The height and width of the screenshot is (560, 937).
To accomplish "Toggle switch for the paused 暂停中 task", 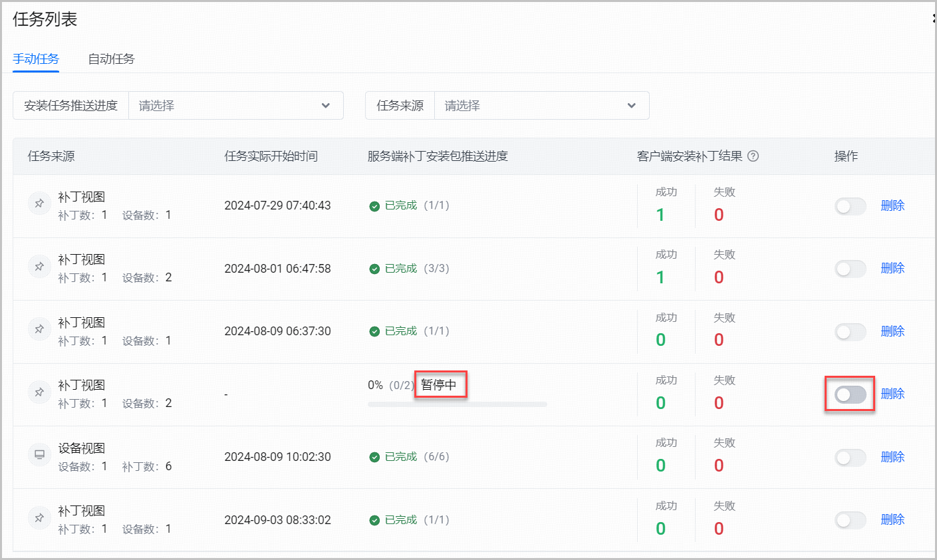I will coord(851,394).
